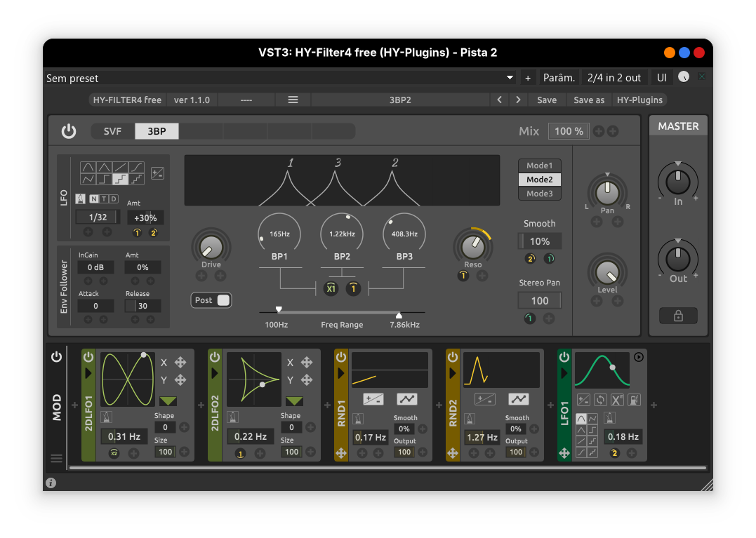Image resolution: width=756 pixels, height=538 pixels.
Task: Click the metronome sync icon in the LFO panel
Action: coord(80,199)
